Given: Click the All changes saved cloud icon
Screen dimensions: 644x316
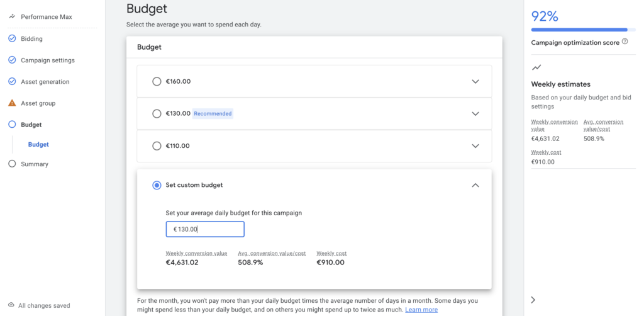Looking at the screenshot, I should point(11,305).
